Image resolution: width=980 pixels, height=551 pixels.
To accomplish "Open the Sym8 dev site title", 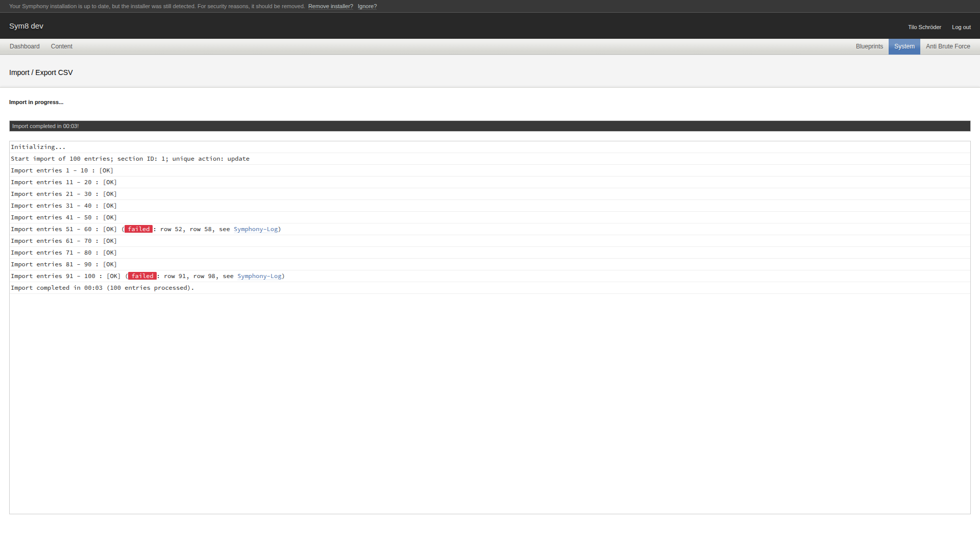I will [x=26, y=26].
